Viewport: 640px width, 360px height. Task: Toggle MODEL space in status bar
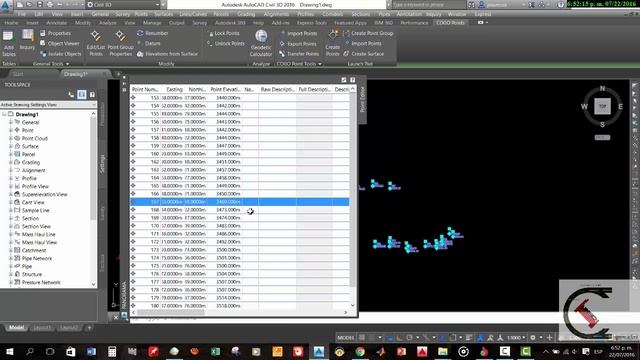tap(345, 338)
